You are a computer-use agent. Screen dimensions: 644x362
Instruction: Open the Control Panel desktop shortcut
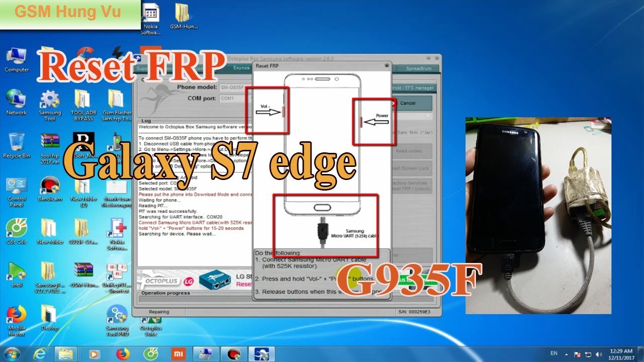tap(17, 192)
